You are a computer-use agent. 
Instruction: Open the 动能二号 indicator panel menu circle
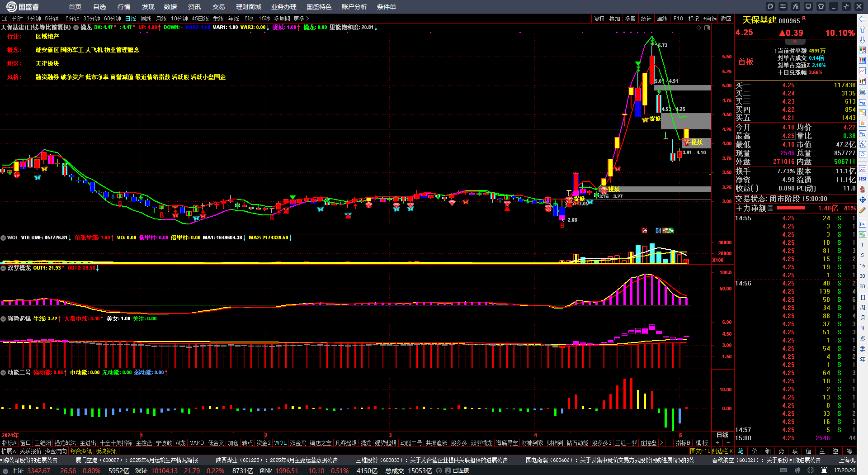[x=3, y=372]
